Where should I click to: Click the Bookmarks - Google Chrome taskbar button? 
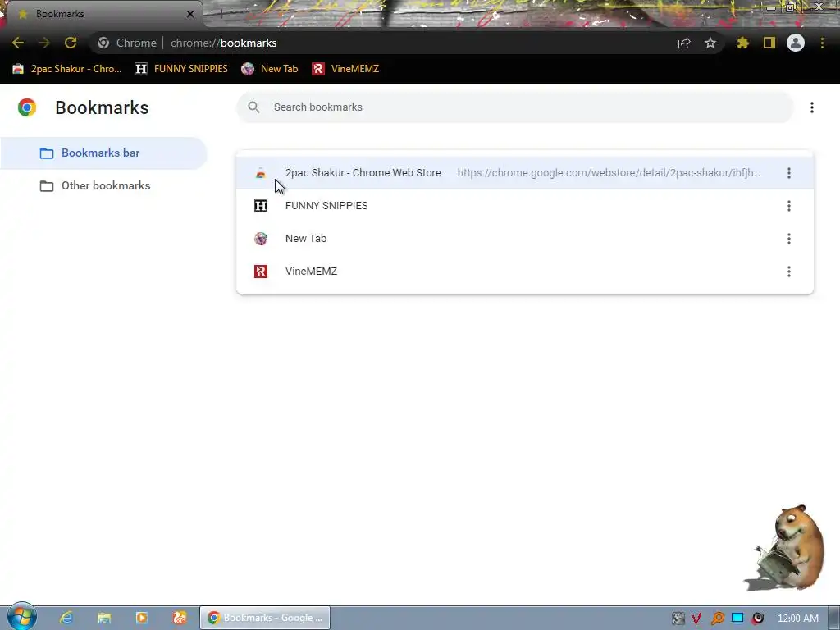(265, 618)
